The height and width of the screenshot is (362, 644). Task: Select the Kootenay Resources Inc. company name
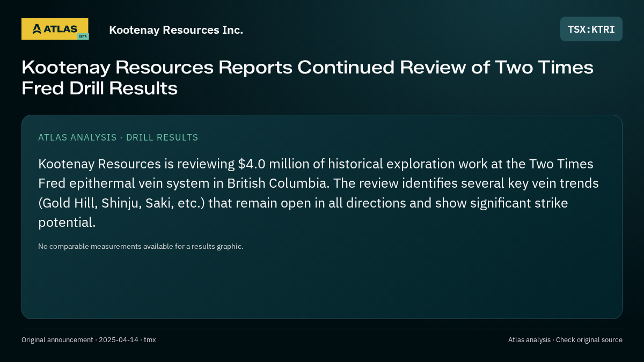[x=176, y=30]
